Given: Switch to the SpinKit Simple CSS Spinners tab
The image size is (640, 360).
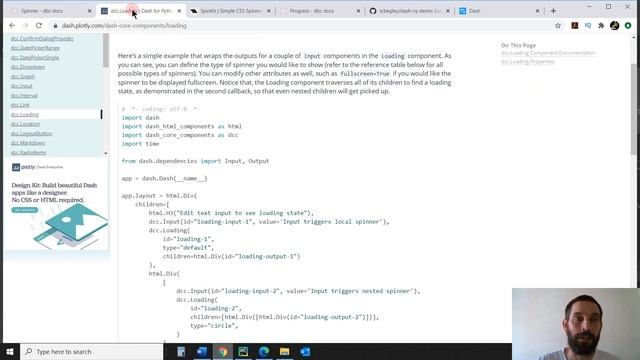Looking at the screenshot, I should tap(231, 11).
